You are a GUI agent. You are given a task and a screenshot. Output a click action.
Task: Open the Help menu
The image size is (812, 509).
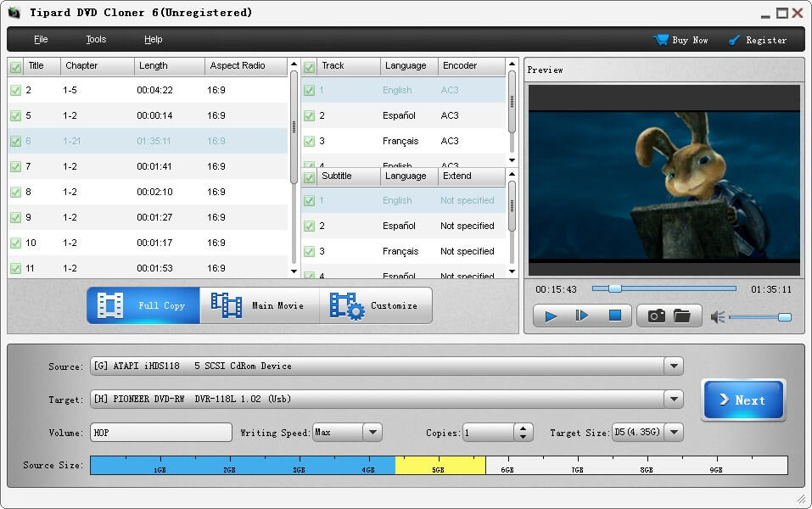pyautogui.click(x=155, y=39)
